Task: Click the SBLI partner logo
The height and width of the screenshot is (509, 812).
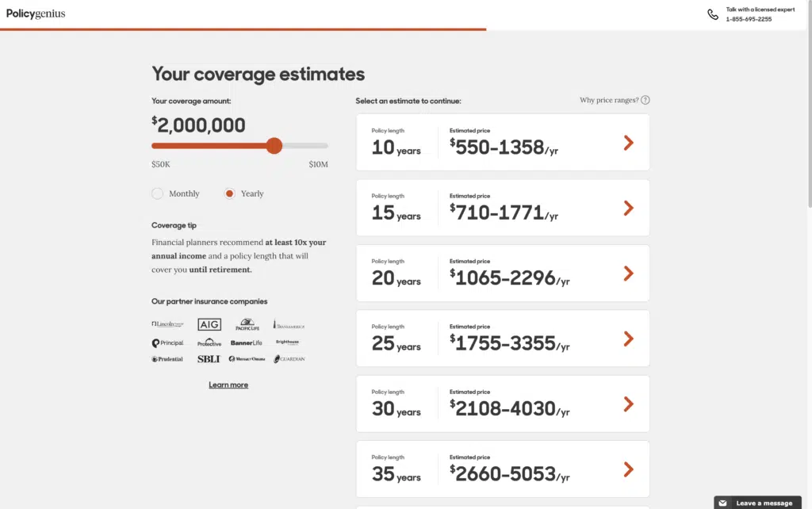Action: click(x=209, y=359)
